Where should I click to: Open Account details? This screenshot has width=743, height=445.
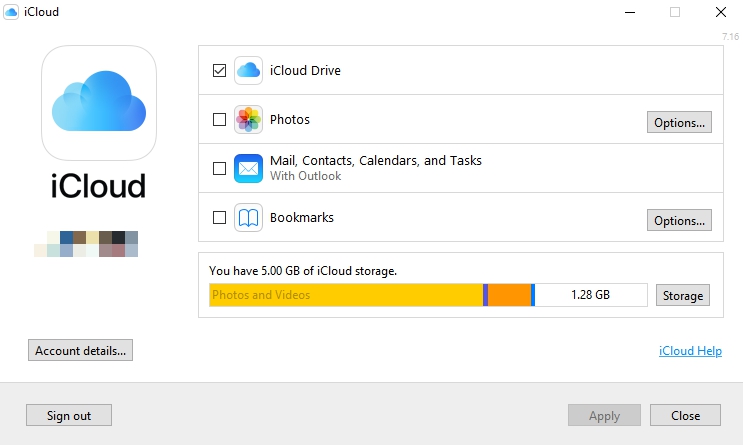click(x=80, y=351)
